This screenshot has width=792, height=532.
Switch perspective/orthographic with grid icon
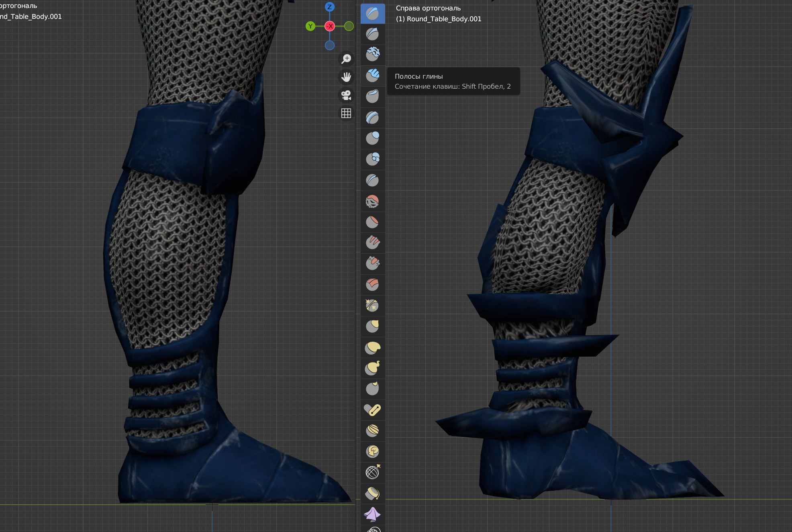point(346,113)
